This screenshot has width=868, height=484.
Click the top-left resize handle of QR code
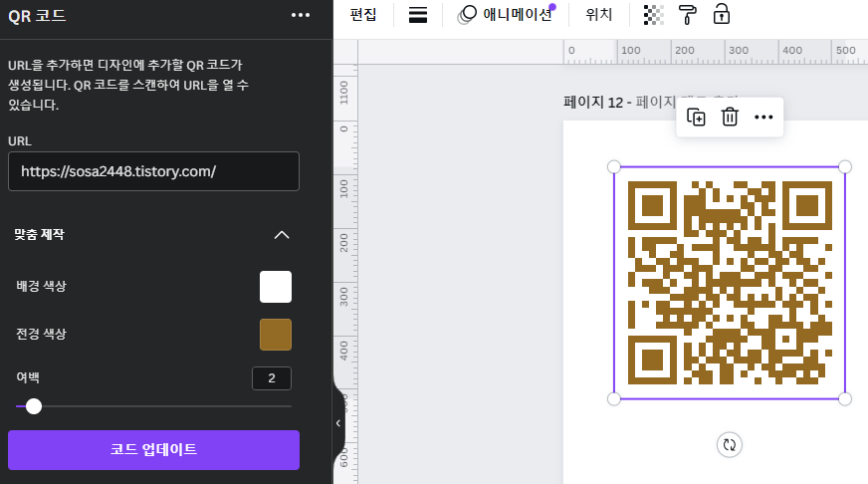click(x=614, y=166)
